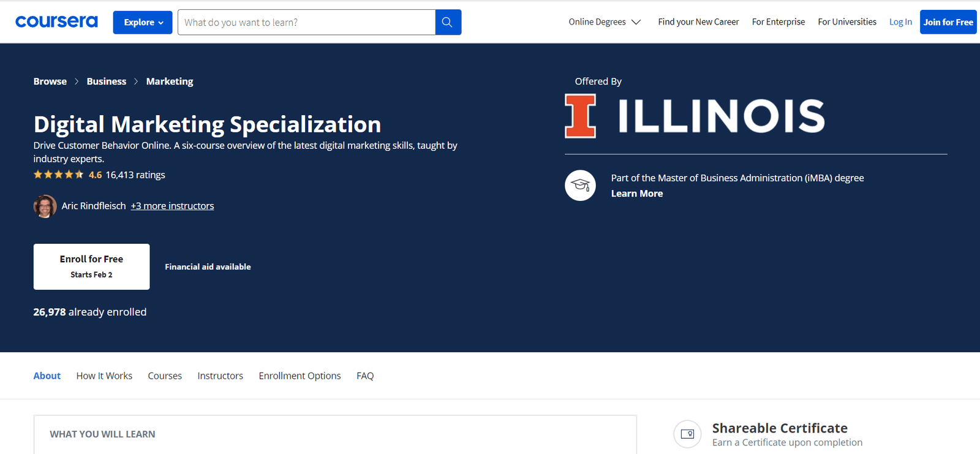Open the +3 more instructors link
This screenshot has height=454, width=980.
tap(172, 206)
